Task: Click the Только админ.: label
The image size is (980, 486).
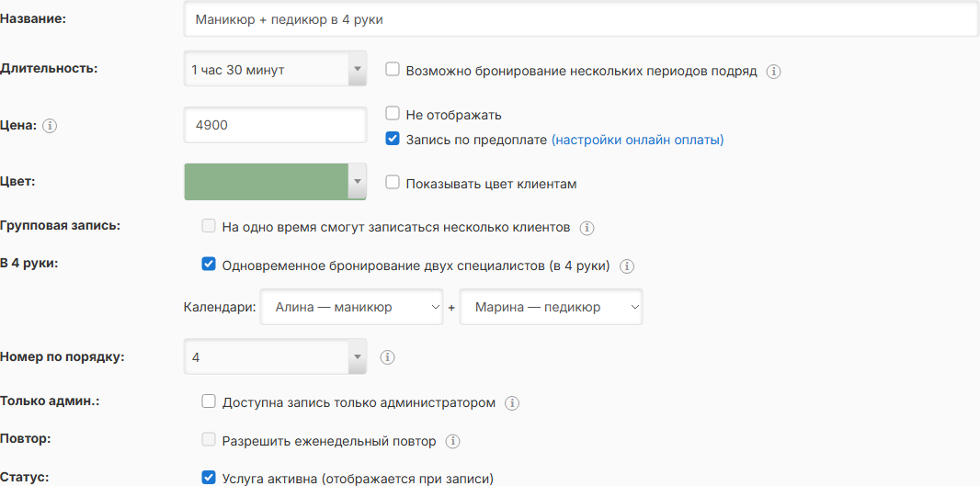Action: (50, 401)
